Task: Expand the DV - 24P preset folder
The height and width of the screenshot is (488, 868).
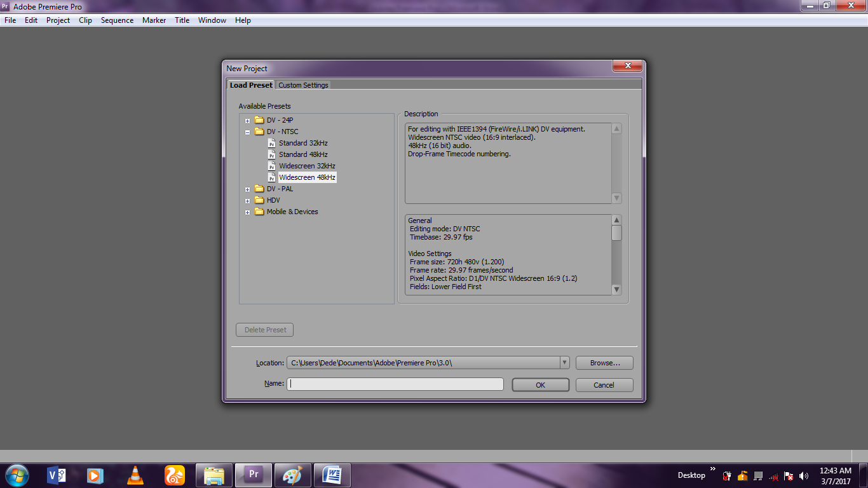Action: click(x=248, y=121)
